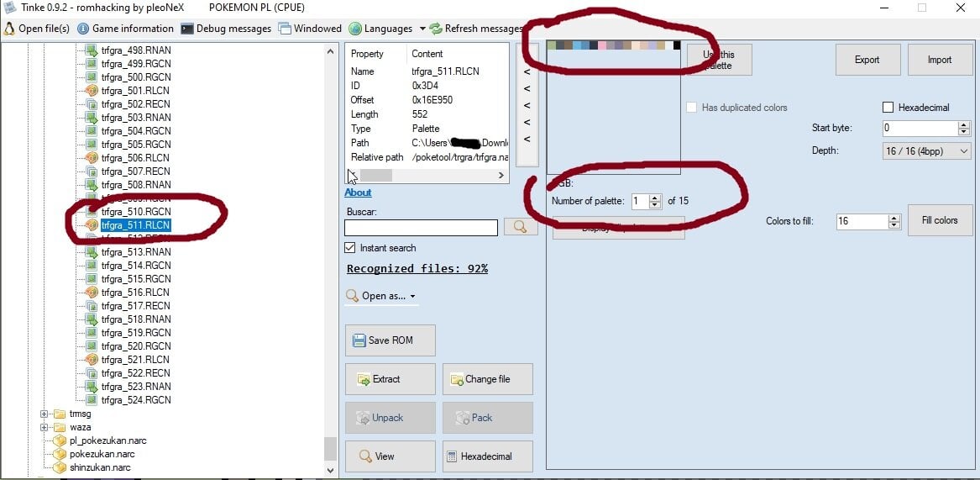The height and width of the screenshot is (480, 980).
Task: Open the 'Open as...' dropdown
Action: (x=381, y=296)
